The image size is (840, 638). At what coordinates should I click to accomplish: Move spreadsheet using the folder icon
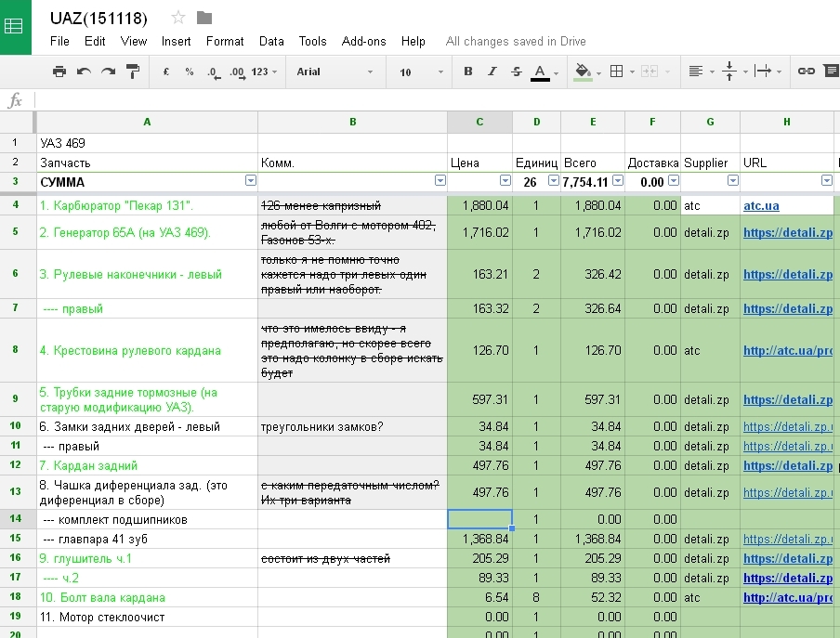204,18
